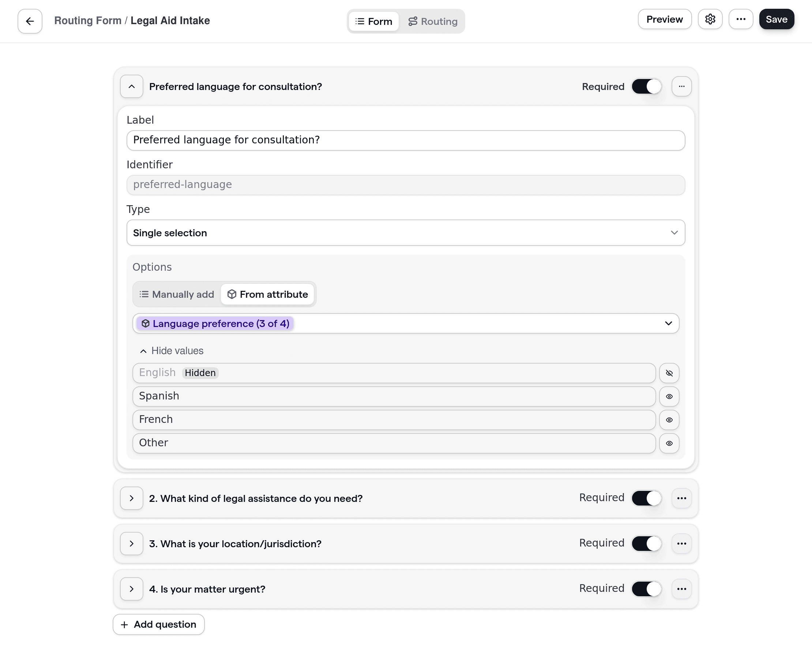The image size is (812, 646).
Task: Open the options menu for the legal assistance question
Action: (x=682, y=498)
